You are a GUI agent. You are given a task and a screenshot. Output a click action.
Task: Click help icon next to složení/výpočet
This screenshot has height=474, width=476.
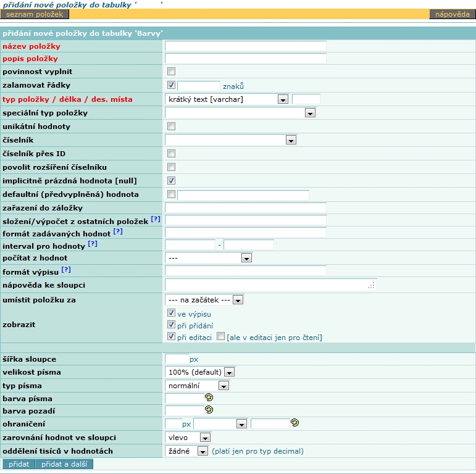pos(156,219)
